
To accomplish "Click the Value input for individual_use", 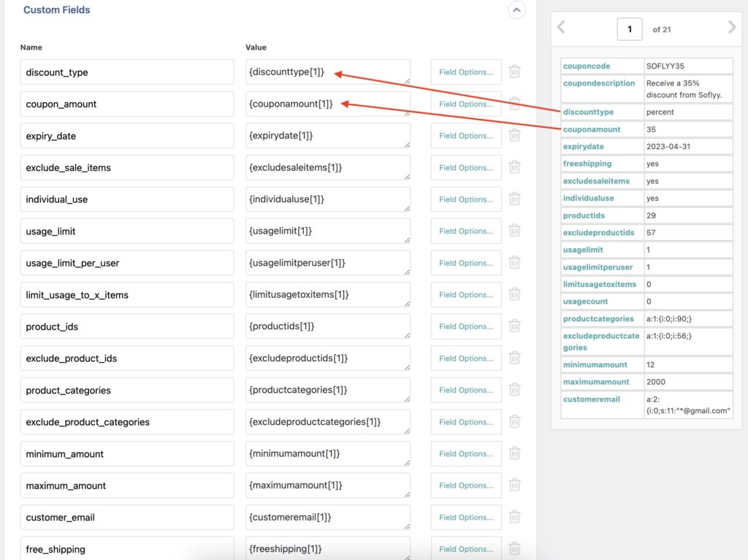I will point(327,199).
